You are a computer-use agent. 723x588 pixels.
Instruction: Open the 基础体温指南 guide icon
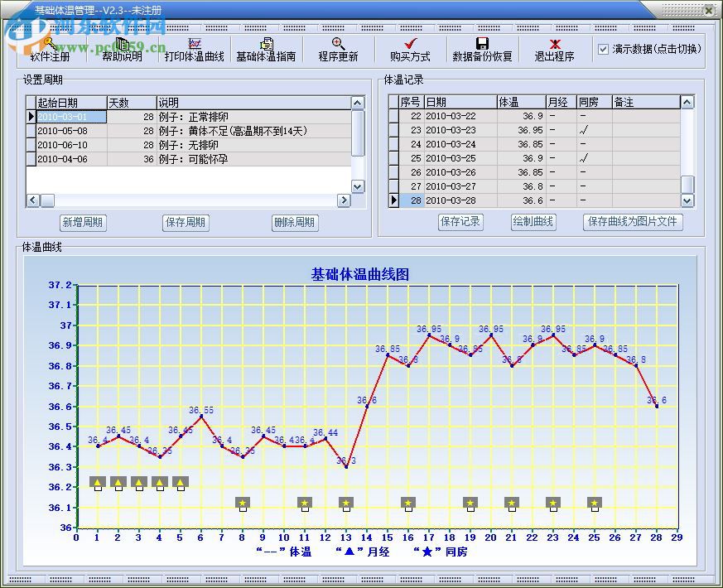click(267, 50)
